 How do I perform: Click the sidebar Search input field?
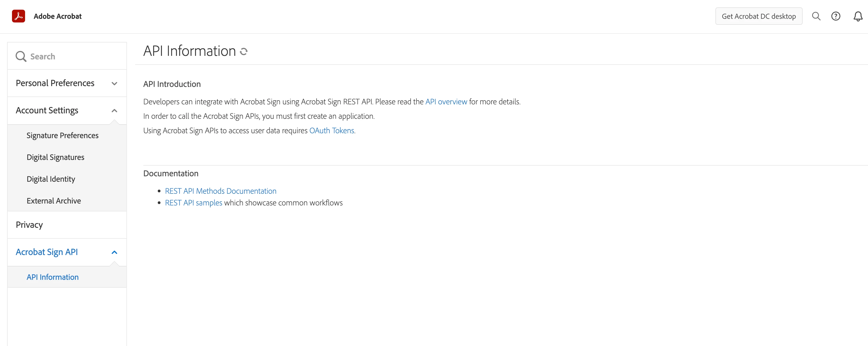click(74, 56)
